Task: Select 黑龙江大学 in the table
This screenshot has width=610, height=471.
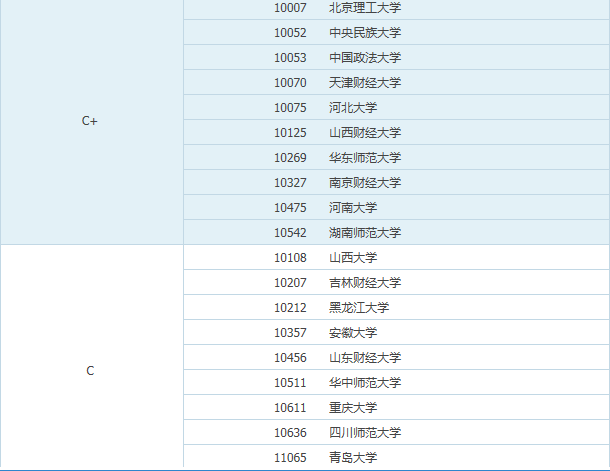Action: tap(359, 307)
